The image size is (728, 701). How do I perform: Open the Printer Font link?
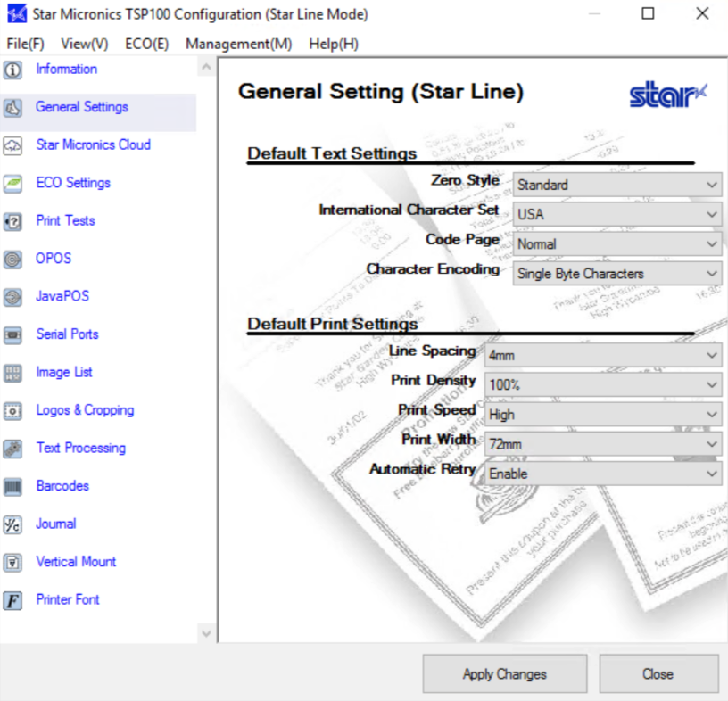pos(68,600)
